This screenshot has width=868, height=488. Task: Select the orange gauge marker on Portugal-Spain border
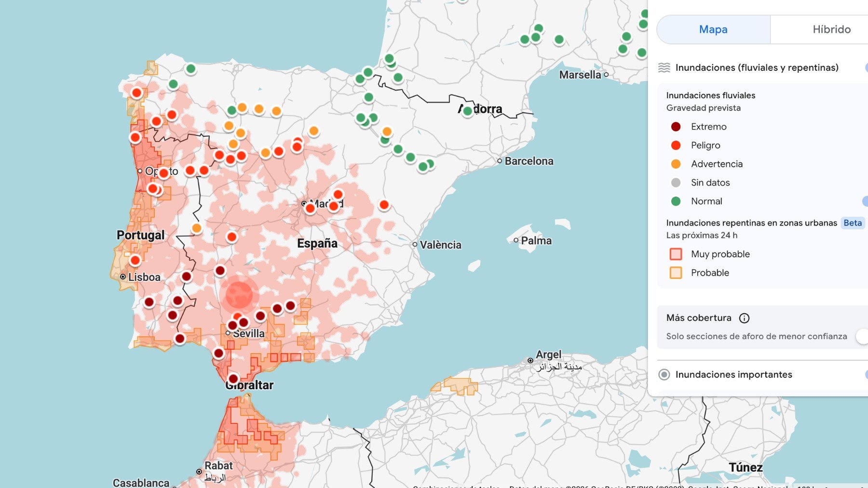pos(196,228)
